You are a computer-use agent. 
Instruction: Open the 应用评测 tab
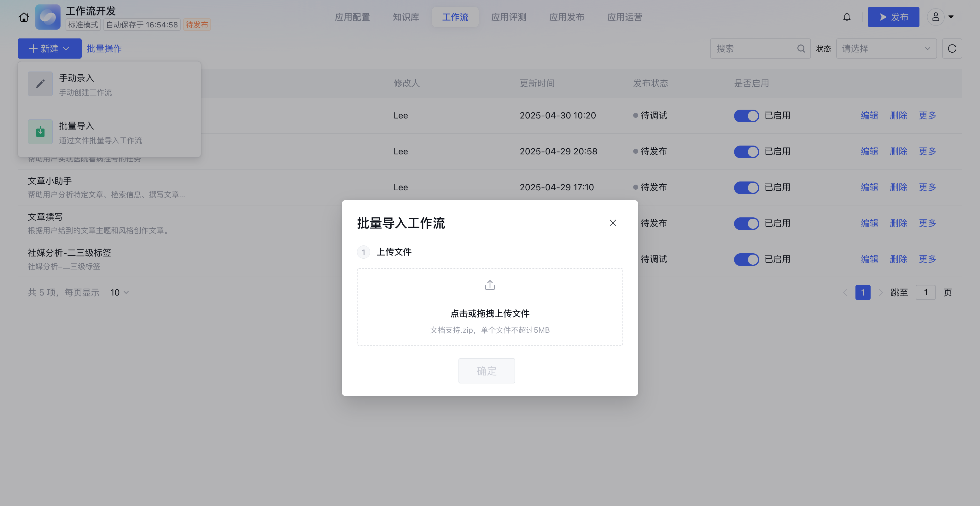coord(509,17)
